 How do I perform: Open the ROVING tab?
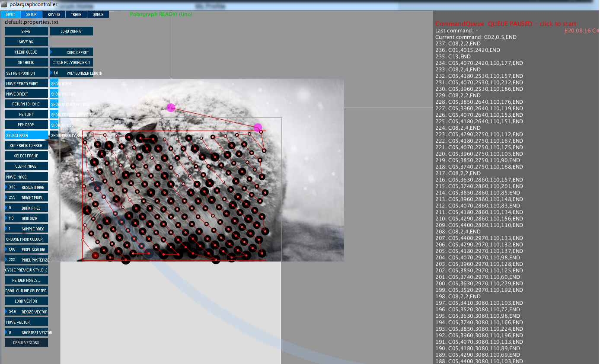pos(54,14)
